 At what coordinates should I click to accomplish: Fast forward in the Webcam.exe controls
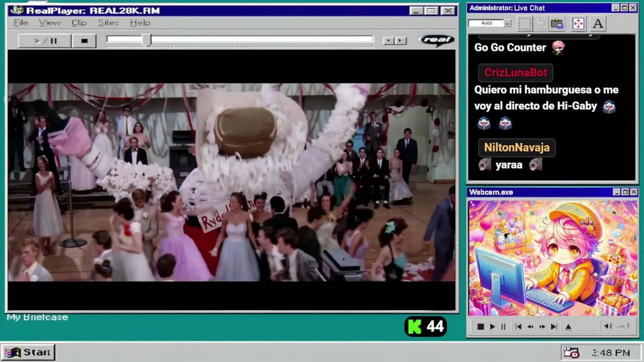point(542,327)
